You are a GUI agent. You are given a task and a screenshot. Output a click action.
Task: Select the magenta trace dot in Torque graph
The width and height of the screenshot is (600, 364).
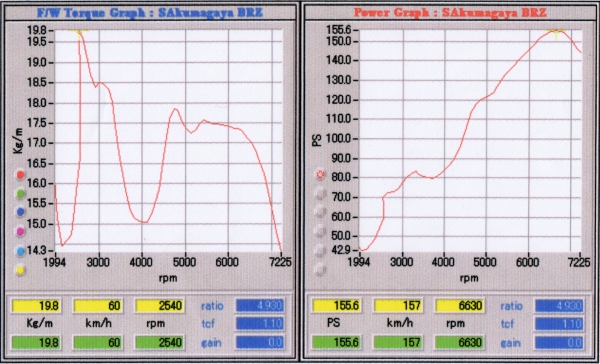[20, 231]
